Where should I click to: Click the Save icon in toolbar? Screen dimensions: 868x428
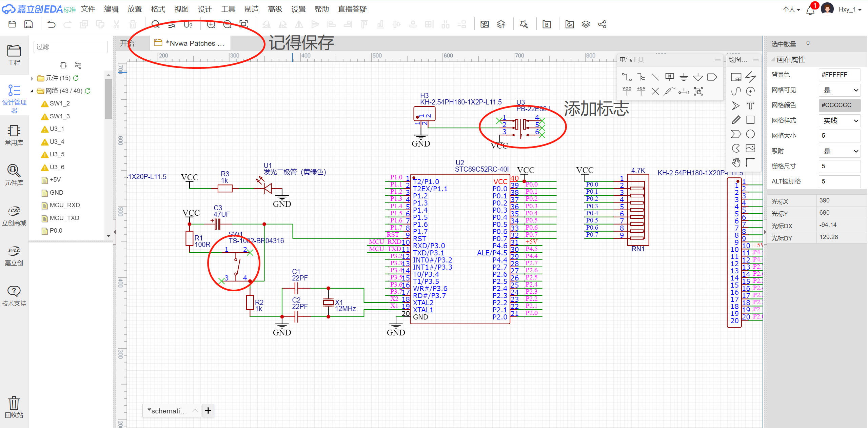pos(28,24)
